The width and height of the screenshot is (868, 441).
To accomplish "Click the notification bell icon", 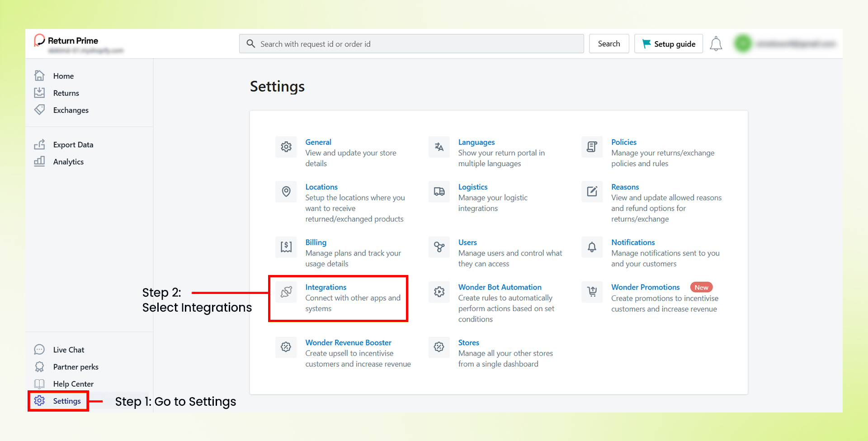I will (x=716, y=43).
